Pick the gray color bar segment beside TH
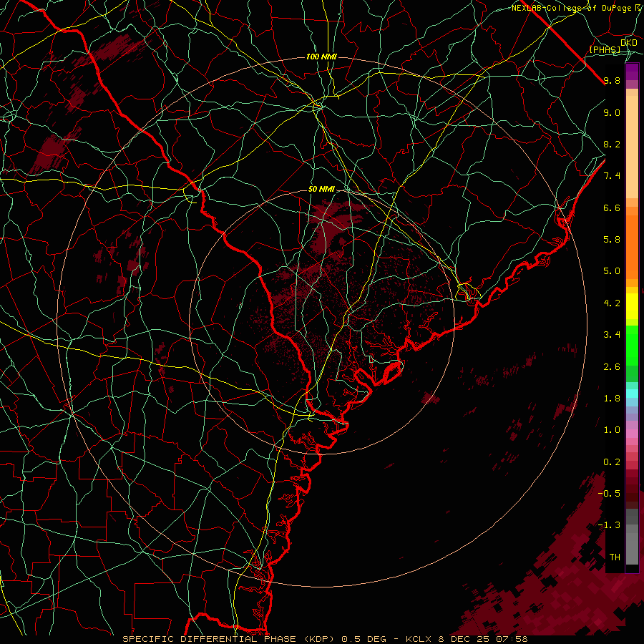This screenshot has height=644, width=644. (x=632, y=550)
